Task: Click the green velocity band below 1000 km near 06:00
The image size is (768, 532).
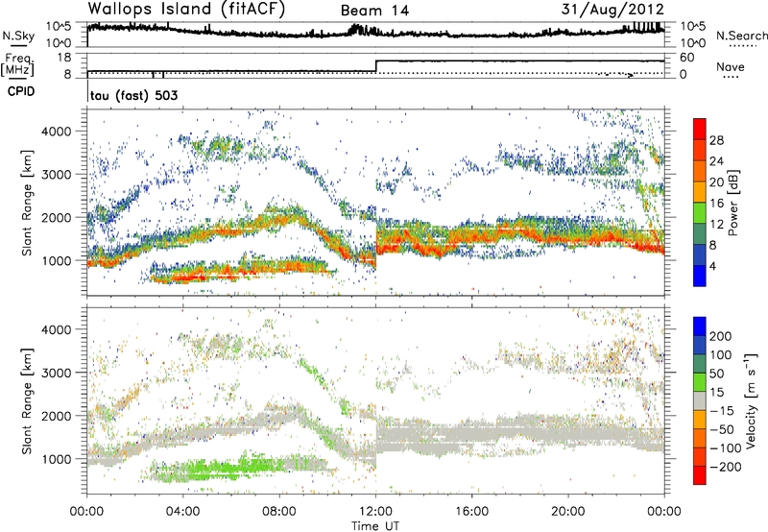Action: click(230, 469)
